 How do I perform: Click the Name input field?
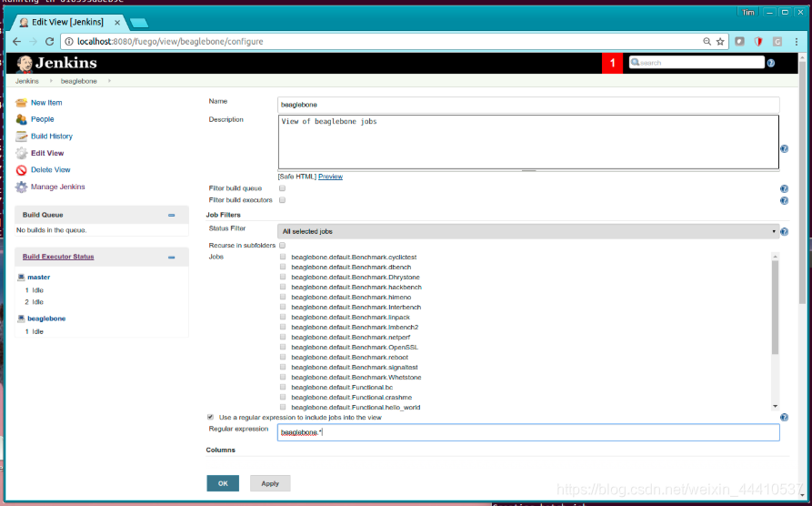(x=528, y=105)
